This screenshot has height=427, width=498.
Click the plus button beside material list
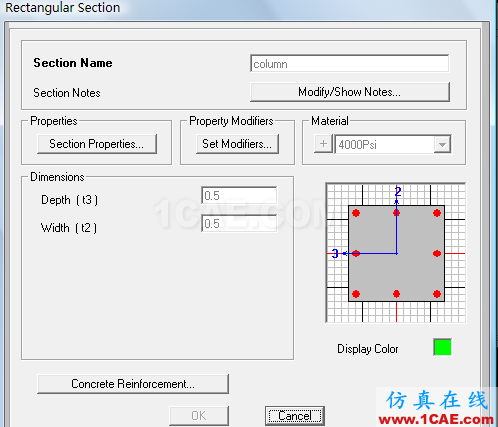(x=323, y=144)
